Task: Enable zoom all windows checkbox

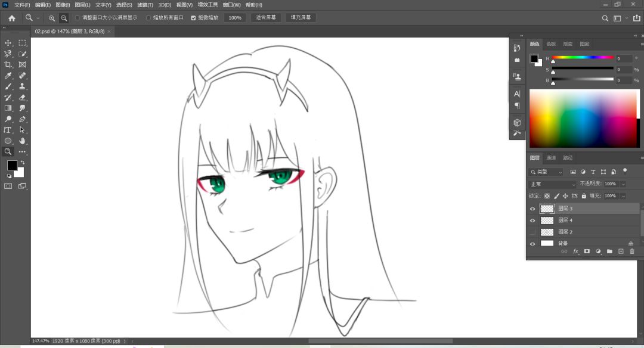Action: (x=148, y=18)
